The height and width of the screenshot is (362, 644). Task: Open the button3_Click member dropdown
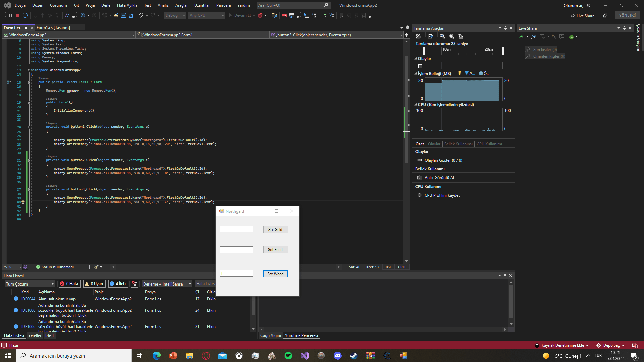tap(337, 35)
